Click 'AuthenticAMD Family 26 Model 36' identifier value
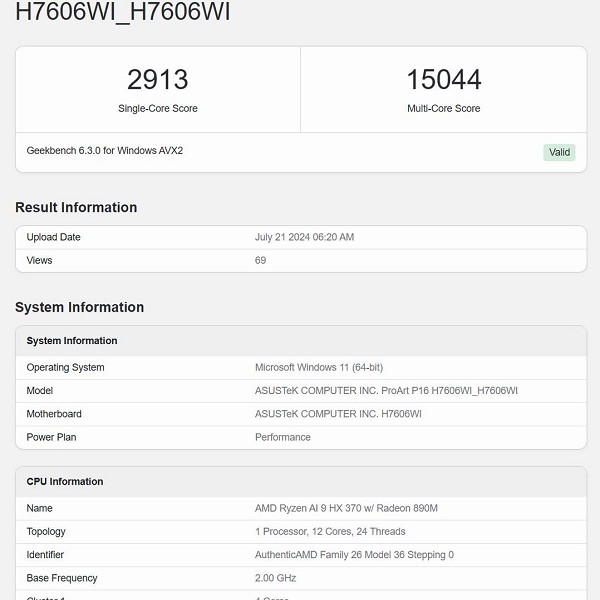 pyautogui.click(x=354, y=555)
